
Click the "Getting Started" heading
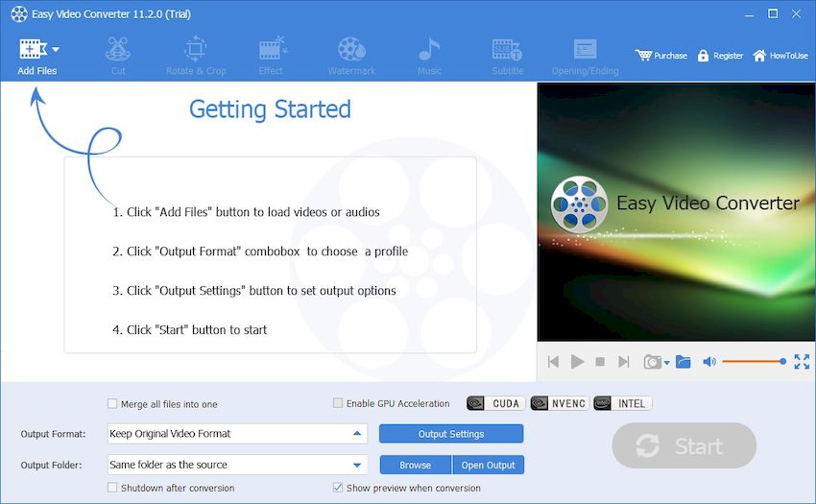pos(270,109)
